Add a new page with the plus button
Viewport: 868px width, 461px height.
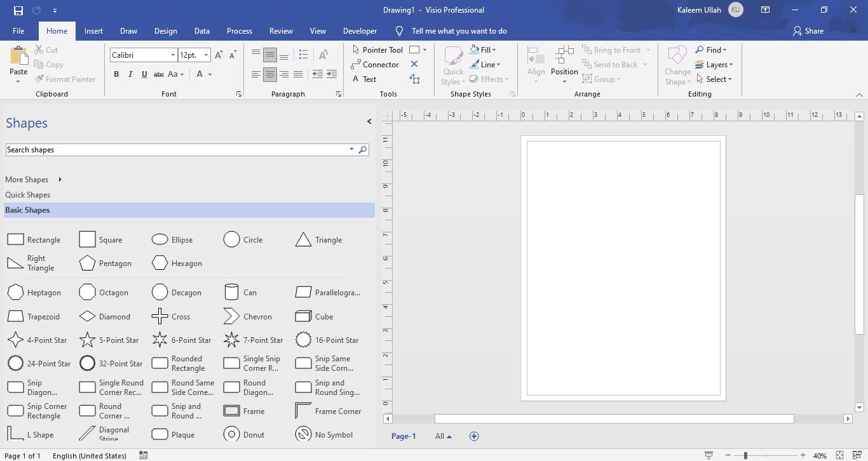(x=473, y=436)
